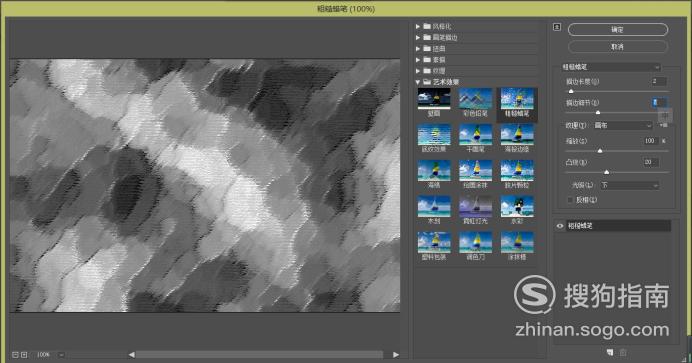Open the 光照 light direction dropdown
The image size is (692, 363).
coord(629,185)
